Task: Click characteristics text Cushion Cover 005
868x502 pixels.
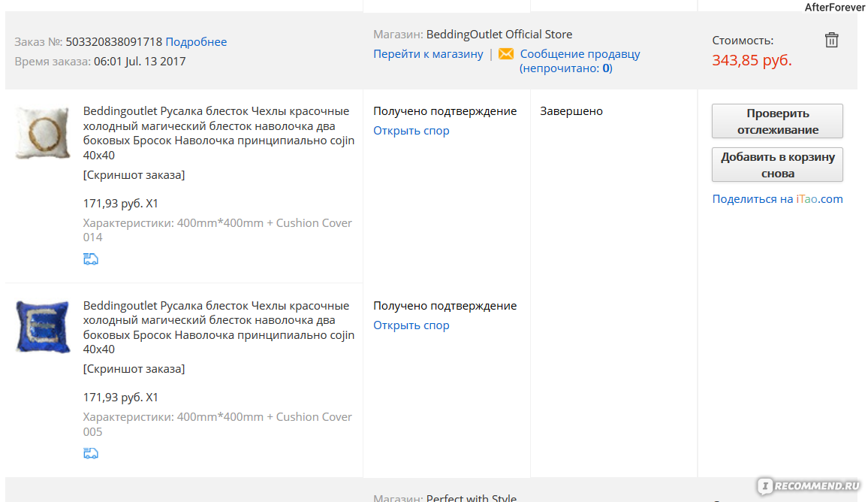Action: [x=218, y=424]
